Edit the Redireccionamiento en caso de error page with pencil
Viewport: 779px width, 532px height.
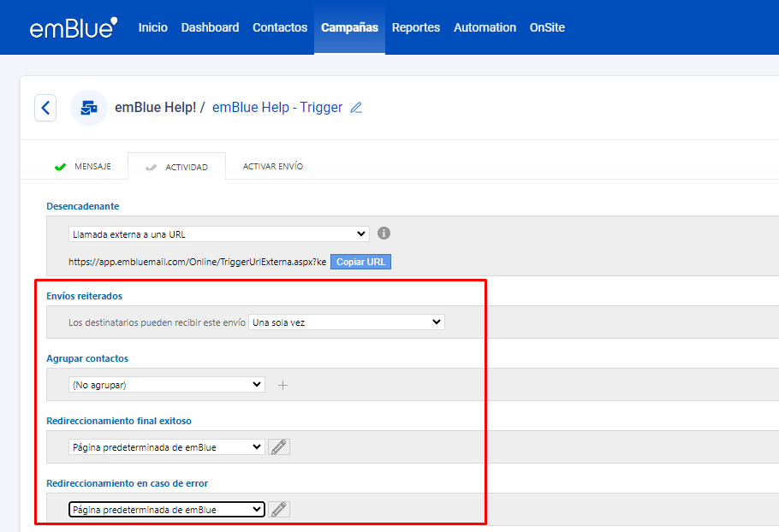(279, 510)
